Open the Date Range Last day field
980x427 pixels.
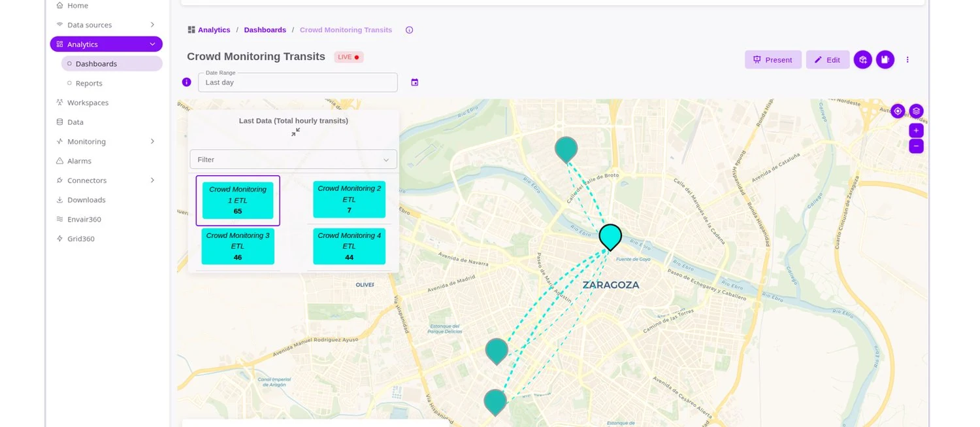[x=298, y=82]
